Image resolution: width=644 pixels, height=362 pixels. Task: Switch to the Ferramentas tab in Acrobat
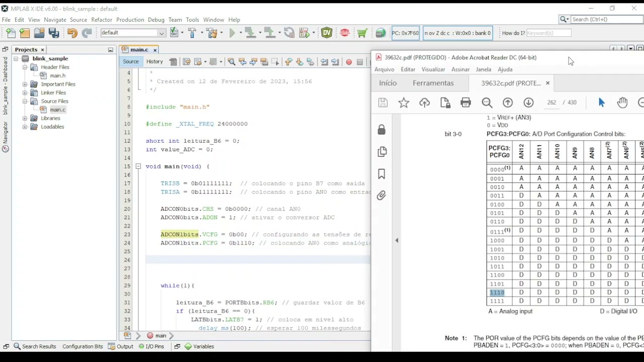433,83
